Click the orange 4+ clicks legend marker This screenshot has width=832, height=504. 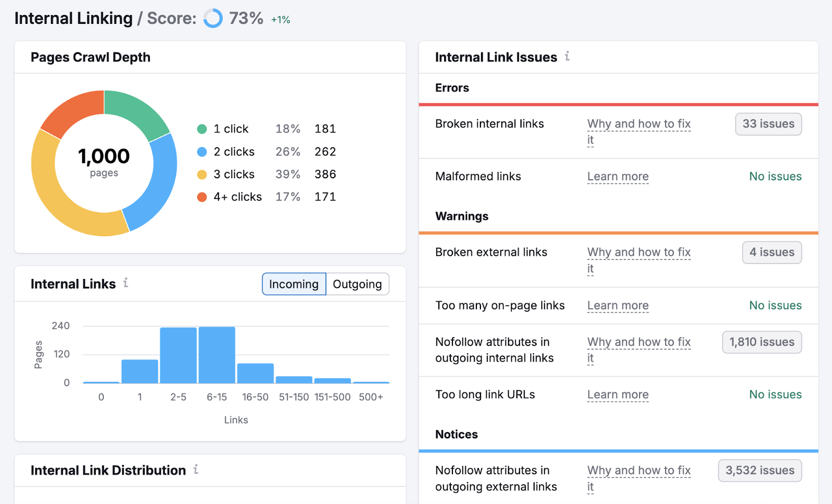202,197
